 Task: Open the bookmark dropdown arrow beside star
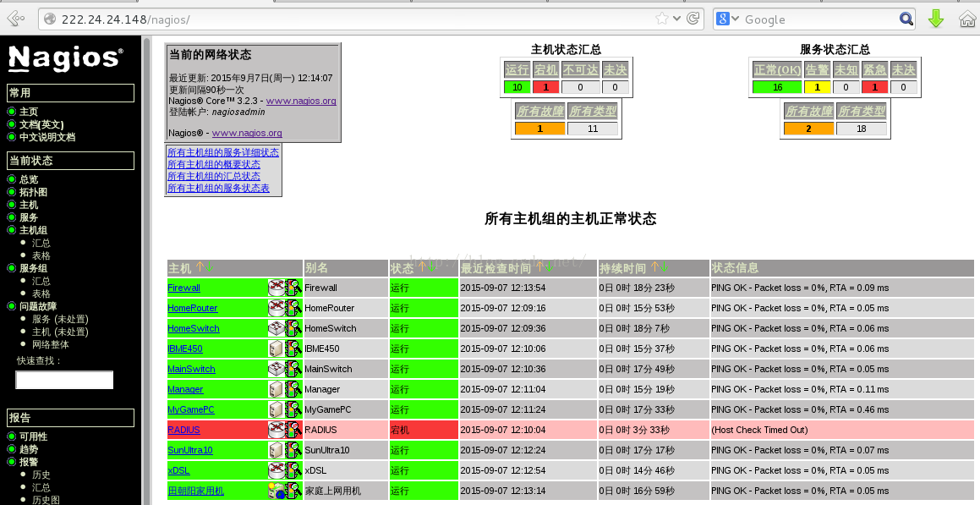click(677, 19)
